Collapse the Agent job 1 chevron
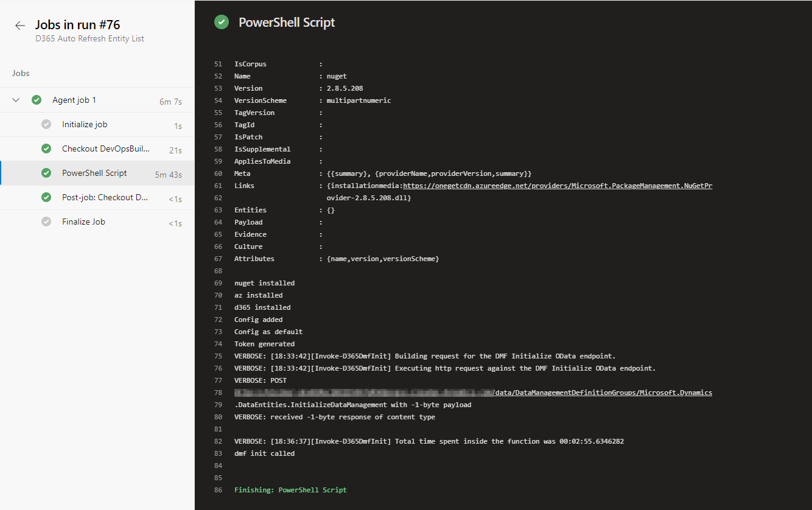Image resolution: width=812 pixels, height=510 pixels. [16, 100]
